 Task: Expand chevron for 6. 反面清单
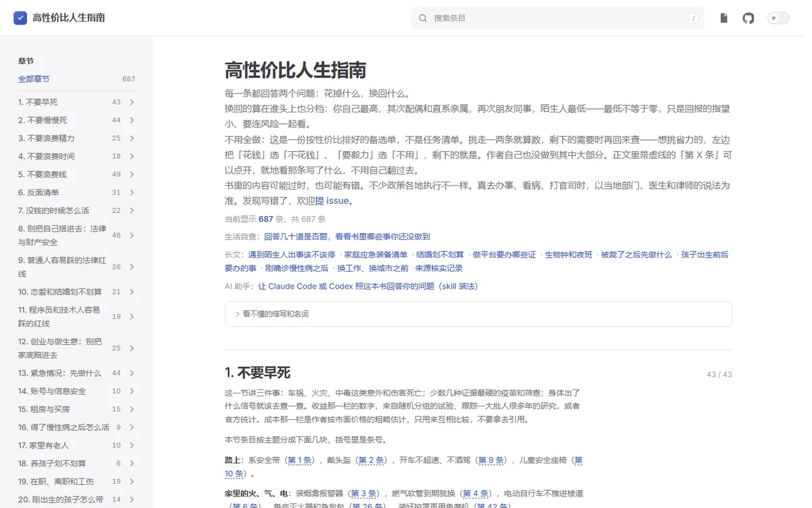point(131,192)
